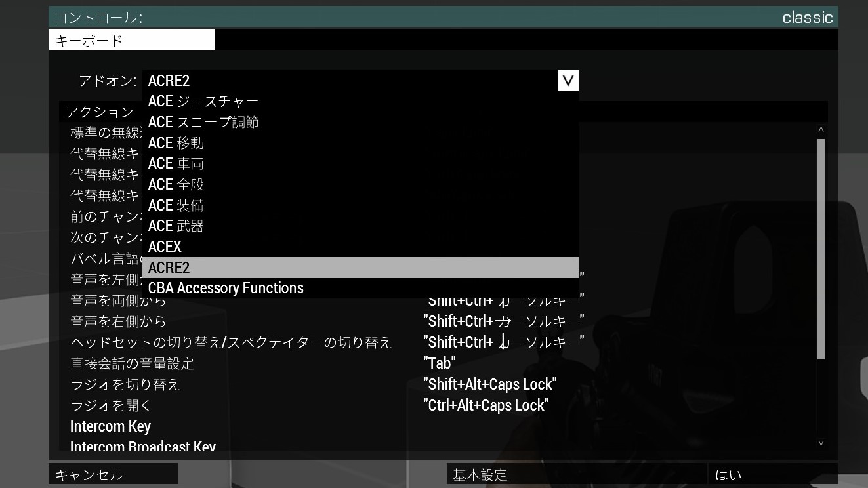Select ACEX in the addon list
The height and width of the screenshot is (488, 868).
coord(360,247)
